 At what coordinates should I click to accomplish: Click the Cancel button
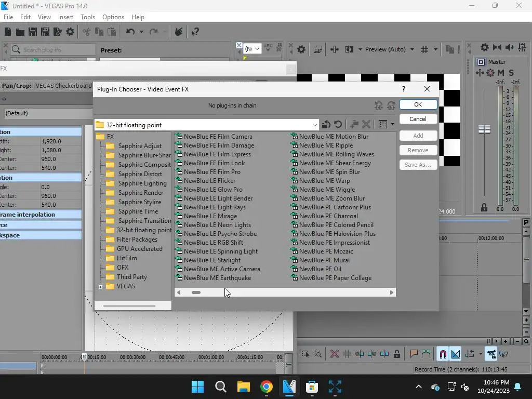(x=418, y=119)
